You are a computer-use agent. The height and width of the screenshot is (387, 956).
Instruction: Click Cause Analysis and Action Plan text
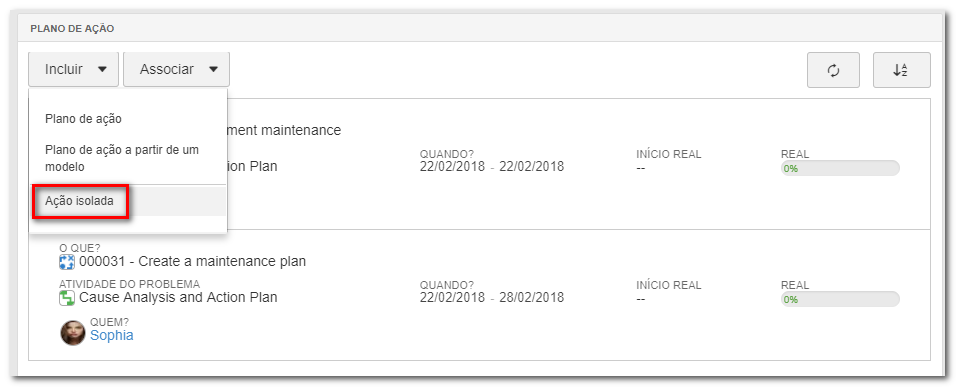[x=178, y=298]
